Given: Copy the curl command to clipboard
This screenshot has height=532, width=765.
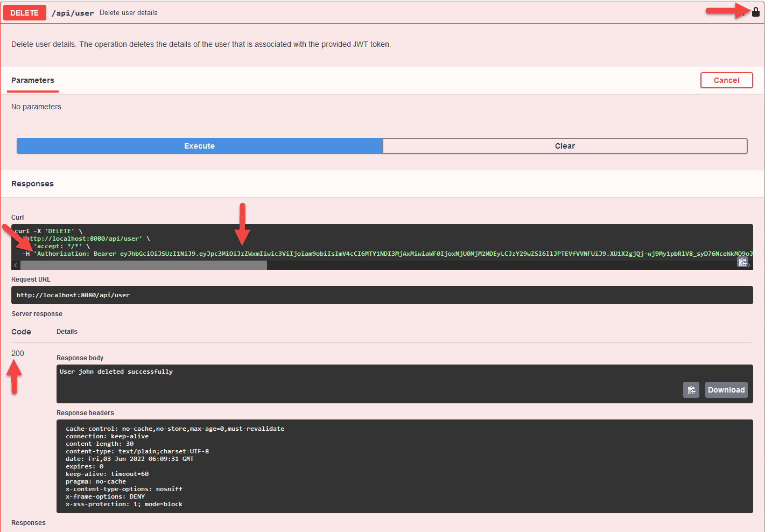Looking at the screenshot, I should click(742, 262).
